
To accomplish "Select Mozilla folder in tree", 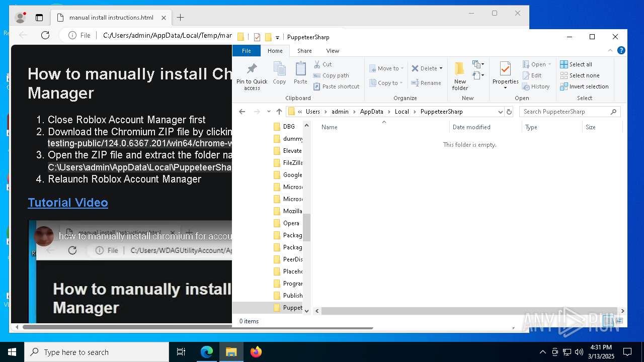I will pyautogui.click(x=289, y=211).
